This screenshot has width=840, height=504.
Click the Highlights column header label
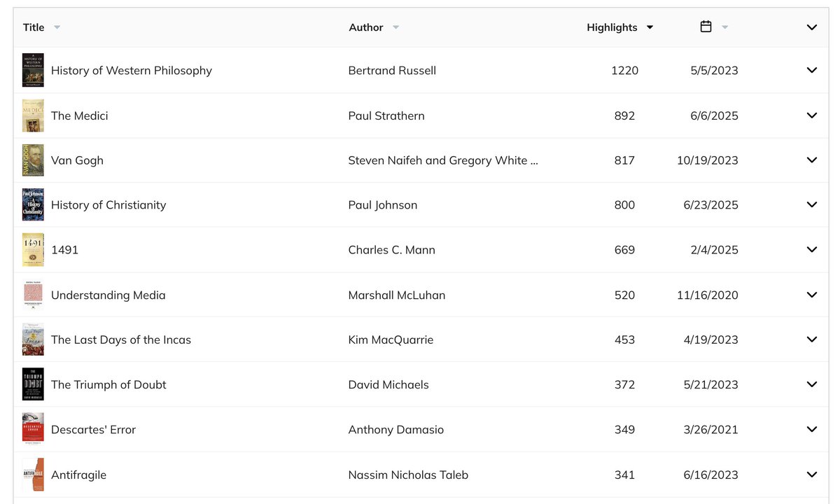612,27
